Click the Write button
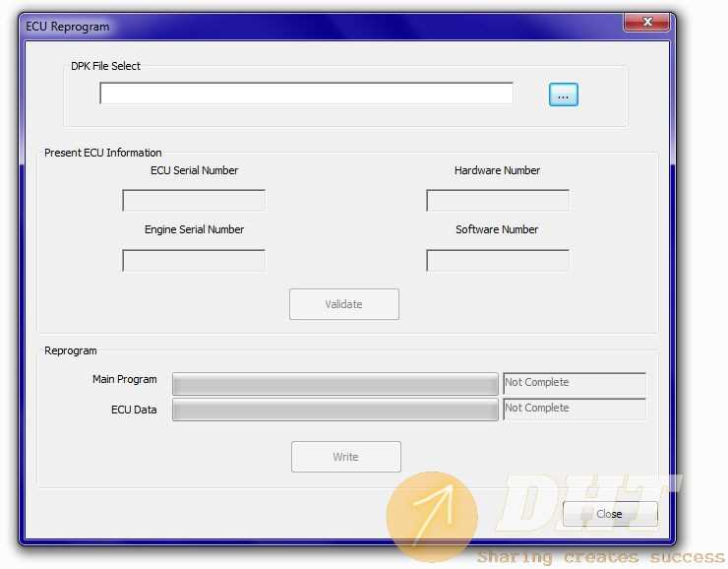Viewport: 728px width, 569px height. coord(346,457)
